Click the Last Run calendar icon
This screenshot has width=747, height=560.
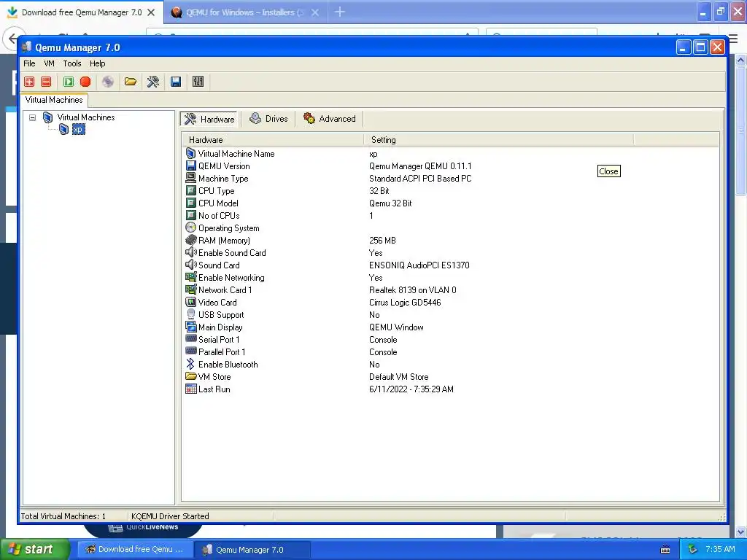[x=190, y=389]
